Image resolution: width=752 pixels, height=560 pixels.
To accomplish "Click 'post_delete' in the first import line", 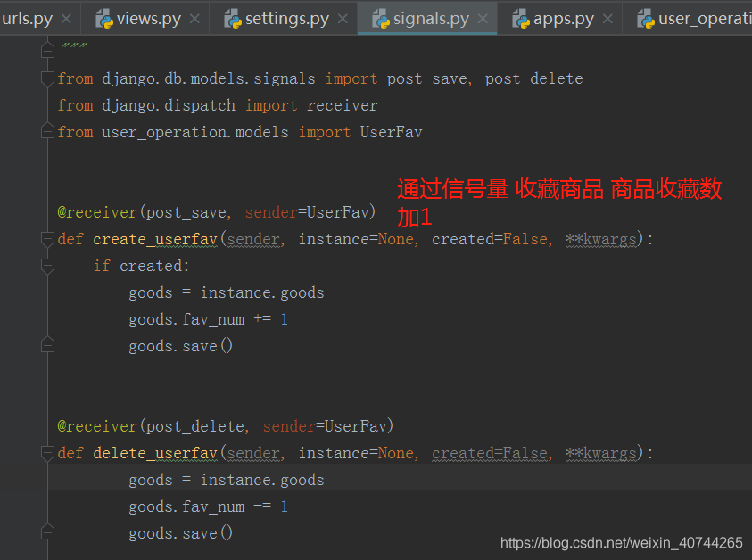I will click(x=533, y=79).
